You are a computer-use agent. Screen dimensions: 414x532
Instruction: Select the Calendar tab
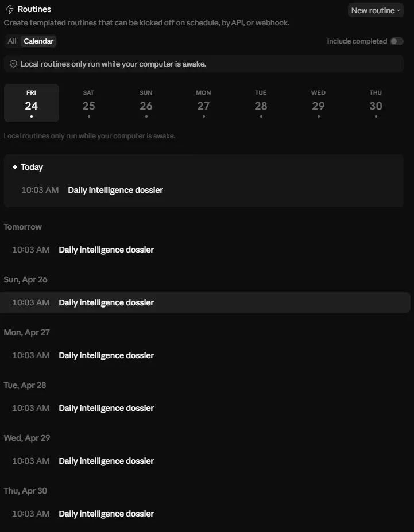pos(38,41)
